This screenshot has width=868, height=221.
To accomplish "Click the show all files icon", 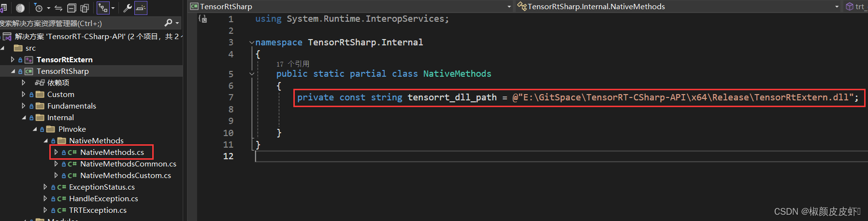I will pyautogui.click(x=85, y=8).
